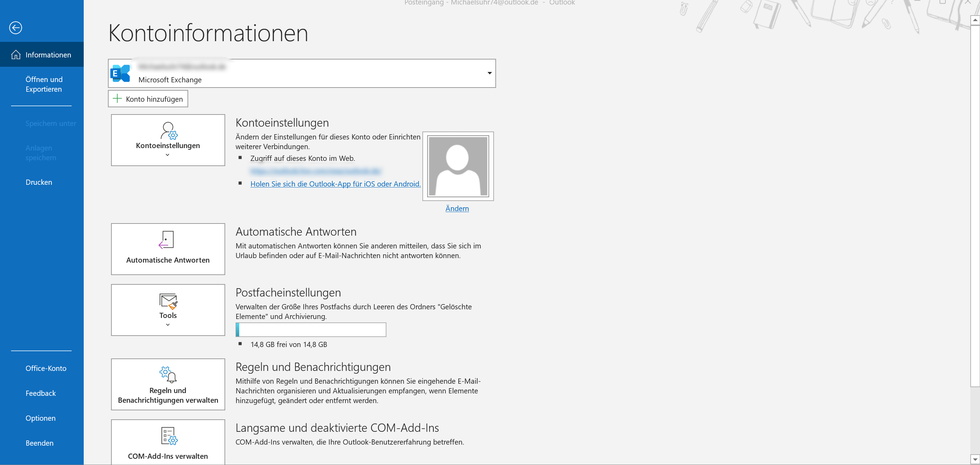Click the Postfacheinstellungen heading

tap(288, 292)
